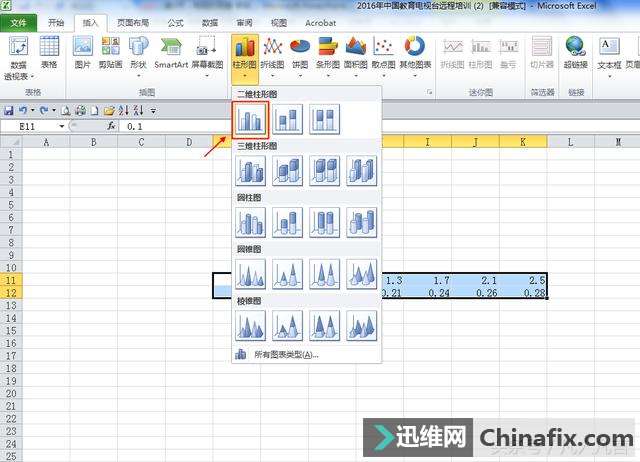Select column A header
Viewport: 640px width, 462px height.
coord(46,142)
